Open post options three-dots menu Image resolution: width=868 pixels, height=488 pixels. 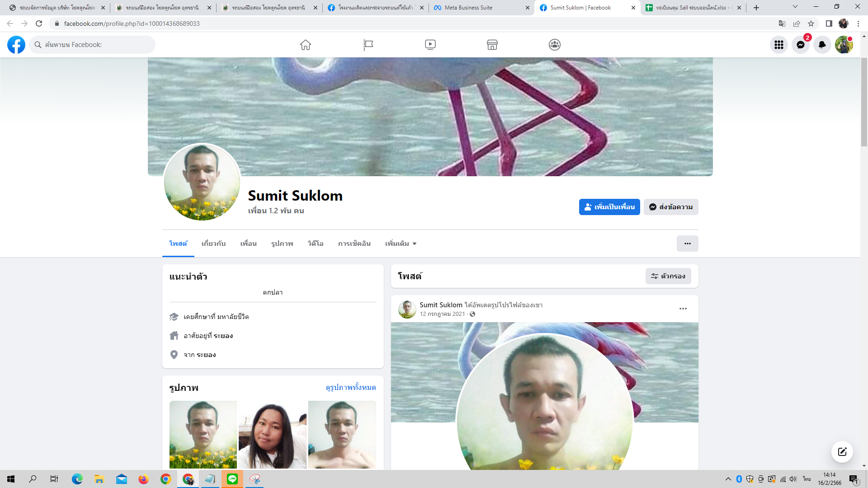[683, 309]
